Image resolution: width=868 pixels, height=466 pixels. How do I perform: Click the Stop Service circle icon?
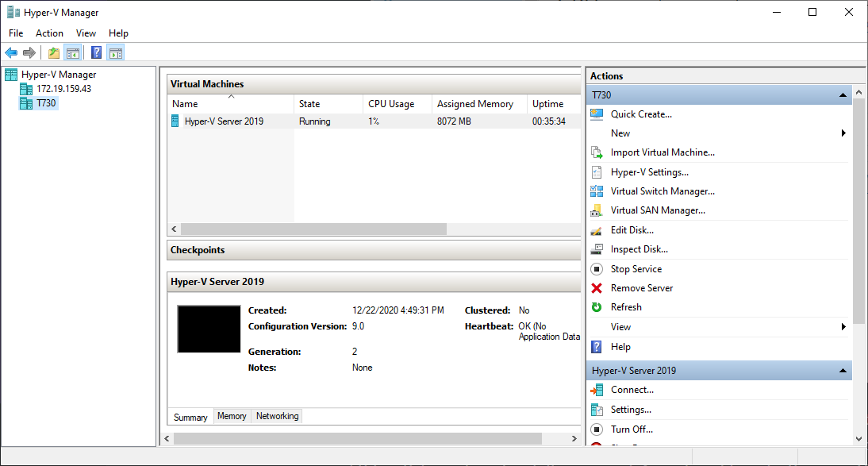click(597, 269)
